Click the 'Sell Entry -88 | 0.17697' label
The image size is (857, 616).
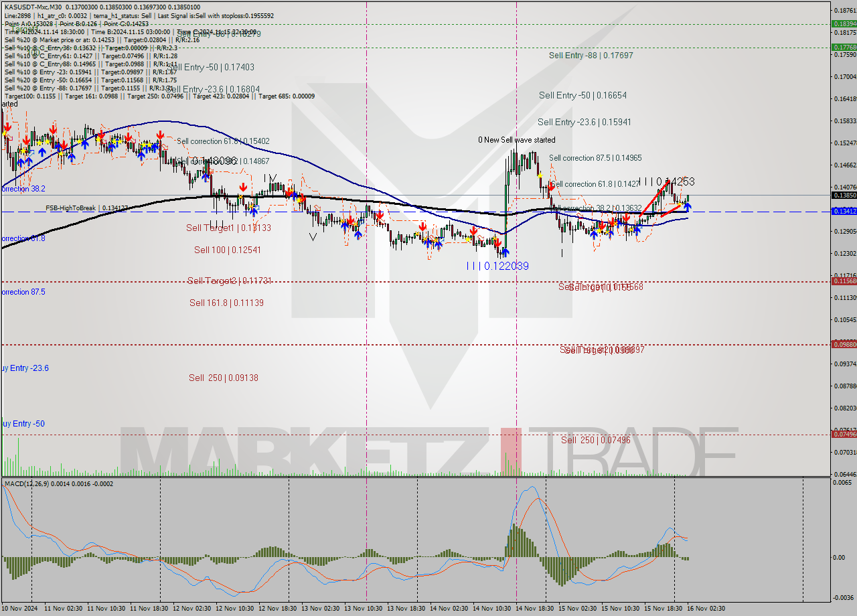(x=591, y=56)
